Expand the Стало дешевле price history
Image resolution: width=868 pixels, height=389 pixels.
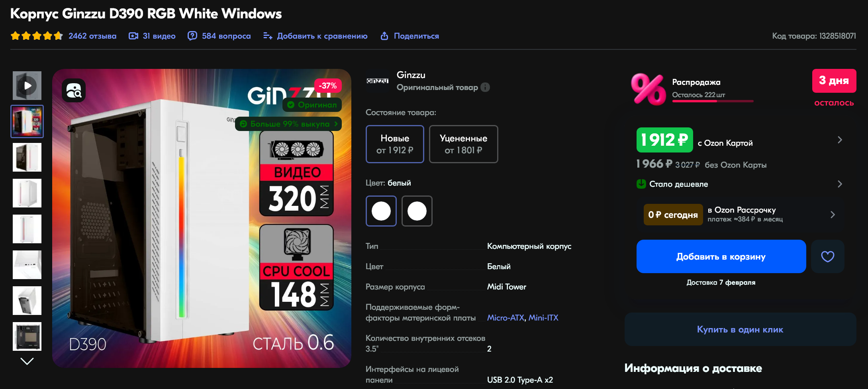pos(840,184)
